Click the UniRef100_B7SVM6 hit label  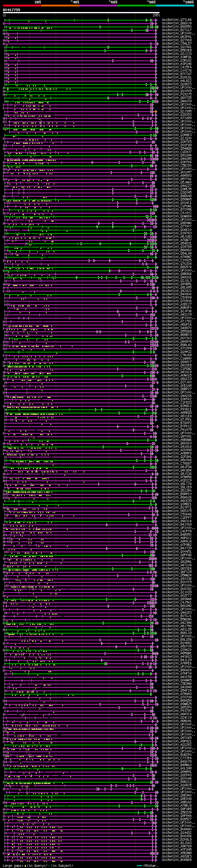[x=176, y=210]
